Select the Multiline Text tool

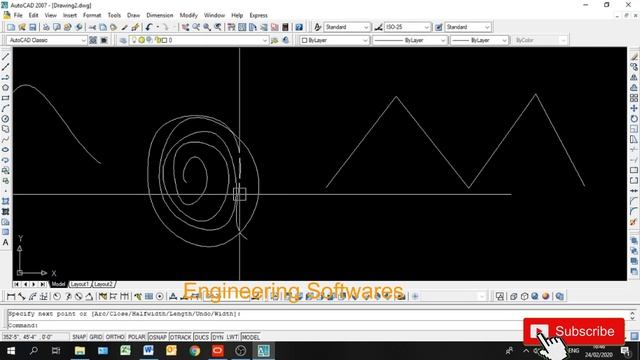(x=5, y=242)
